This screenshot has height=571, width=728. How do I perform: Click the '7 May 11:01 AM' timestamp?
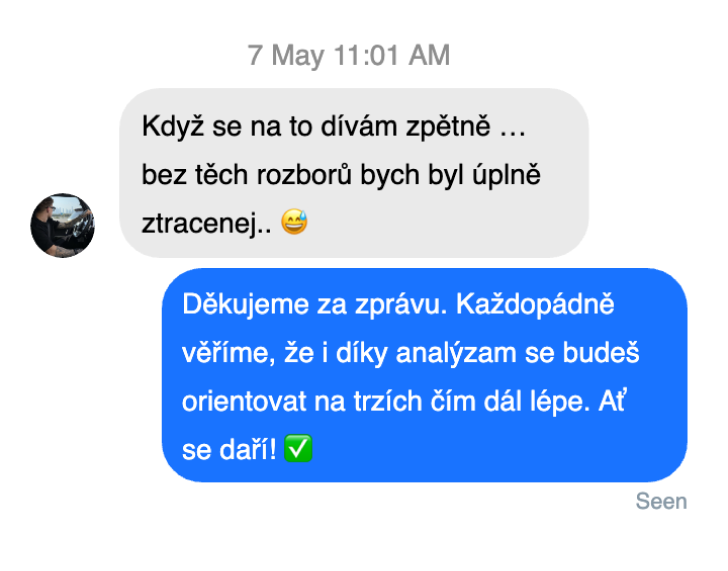click(349, 55)
